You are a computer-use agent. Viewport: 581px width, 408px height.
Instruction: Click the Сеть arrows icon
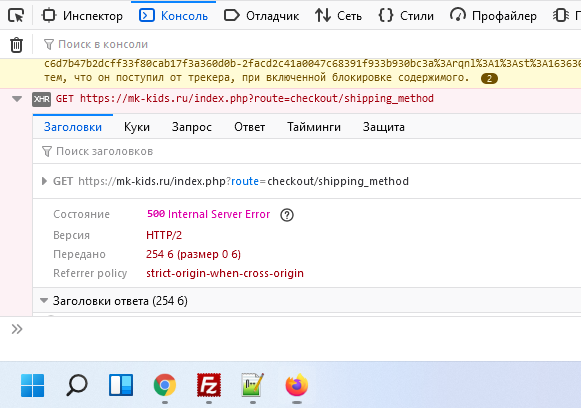tap(323, 16)
